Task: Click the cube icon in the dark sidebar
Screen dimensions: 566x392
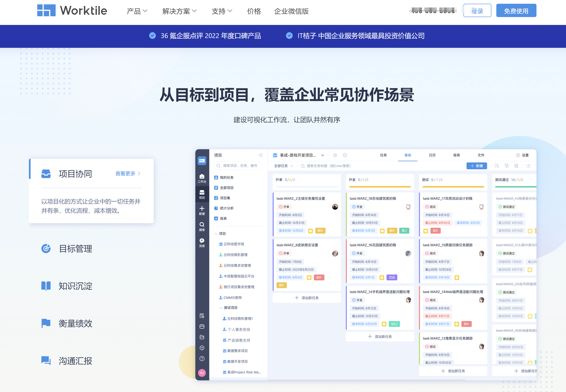Action: click(x=202, y=348)
